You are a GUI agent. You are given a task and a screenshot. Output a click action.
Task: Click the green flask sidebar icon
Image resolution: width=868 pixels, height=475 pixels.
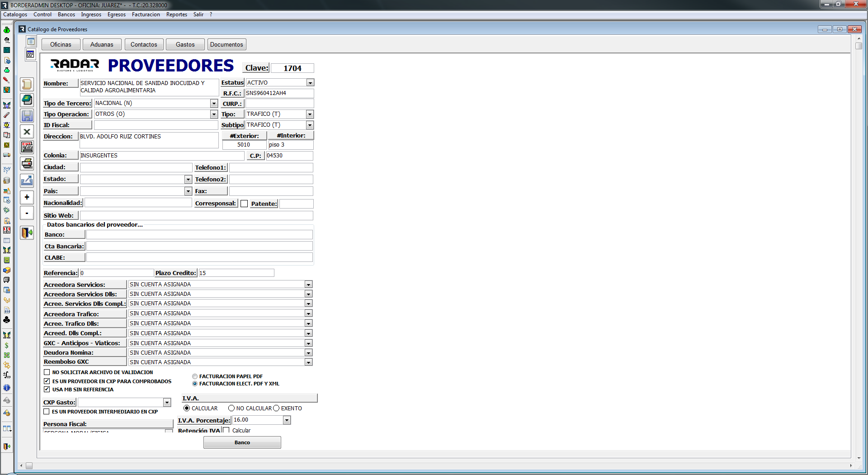(x=6, y=70)
